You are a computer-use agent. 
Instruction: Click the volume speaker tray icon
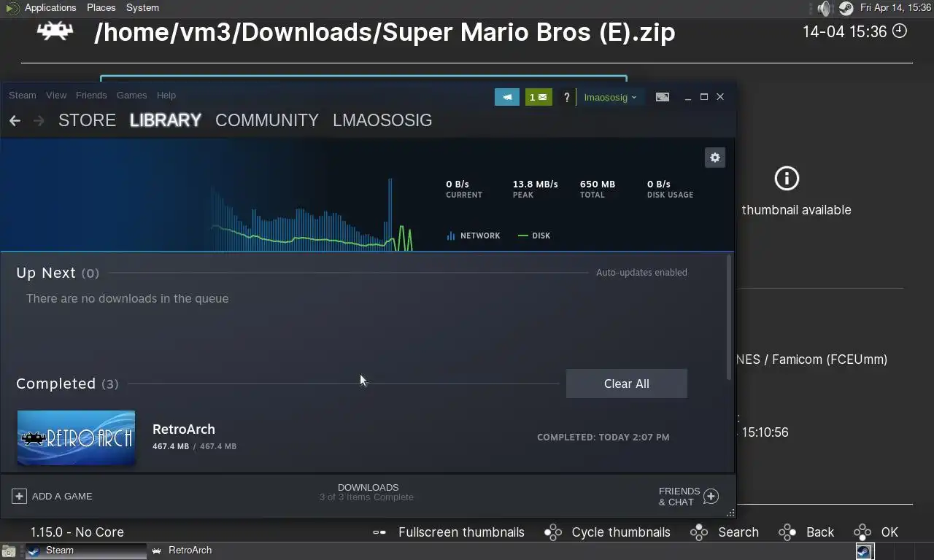point(824,8)
